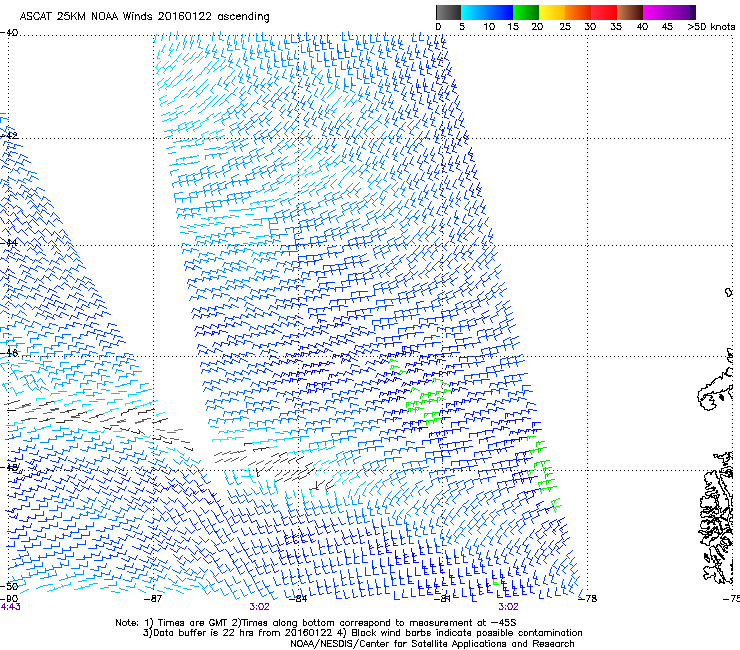Click the brown 35-40 knots color segment
This screenshot has width=740, height=650.
click(x=630, y=12)
